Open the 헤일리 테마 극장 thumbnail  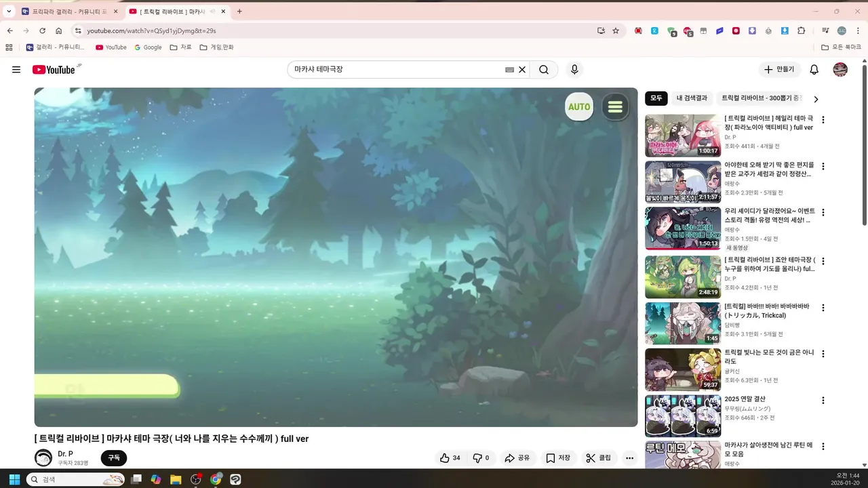pyautogui.click(x=683, y=136)
